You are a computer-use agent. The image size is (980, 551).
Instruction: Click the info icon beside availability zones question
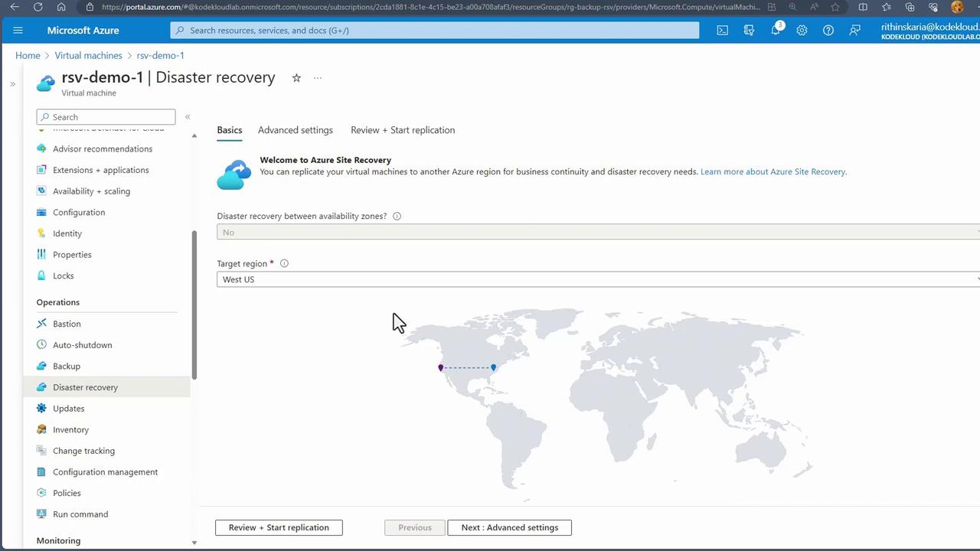(x=397, y=216)
